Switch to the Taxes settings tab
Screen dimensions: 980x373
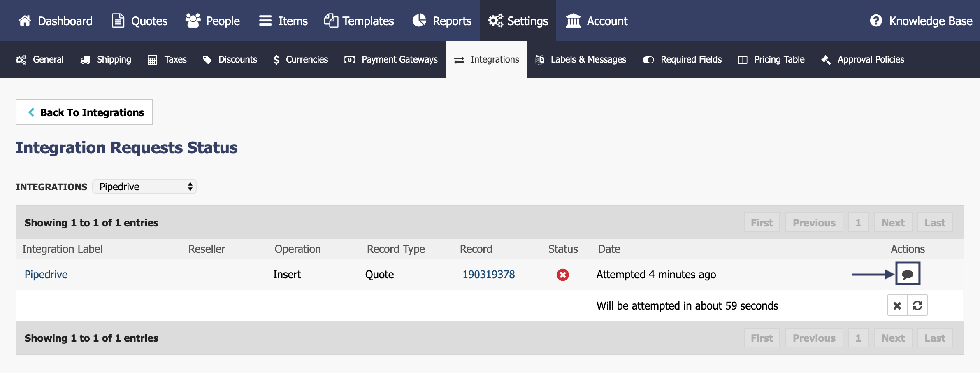click(x=167, y=60)
